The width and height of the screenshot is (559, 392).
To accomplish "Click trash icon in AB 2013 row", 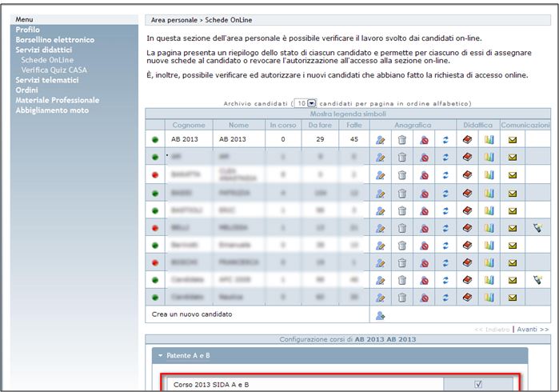I will (x=402, y=139).
